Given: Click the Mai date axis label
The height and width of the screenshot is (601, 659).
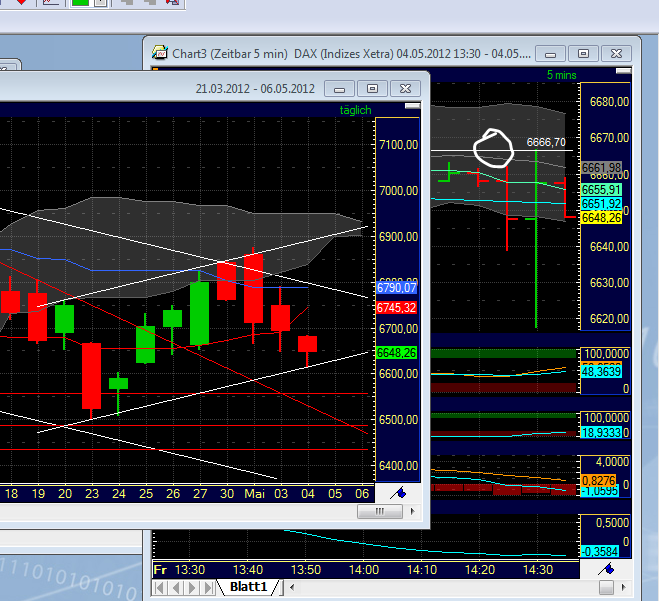Looking at the screenshot, I should (x=254, y=493).
